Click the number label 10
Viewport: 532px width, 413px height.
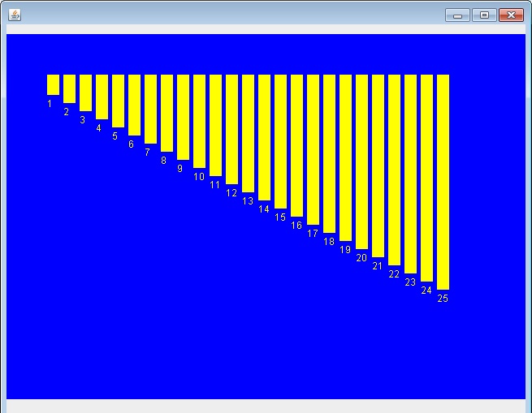[x=199, y=177]
